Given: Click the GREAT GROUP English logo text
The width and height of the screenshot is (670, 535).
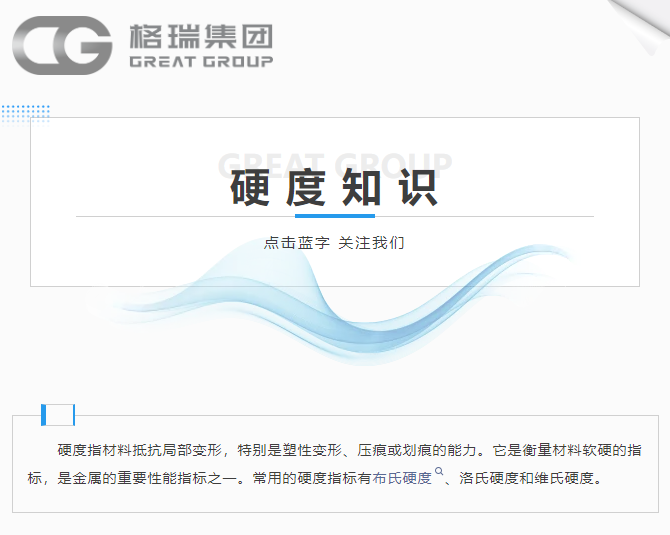Looking at the screenshot, I should click(200, 61).
